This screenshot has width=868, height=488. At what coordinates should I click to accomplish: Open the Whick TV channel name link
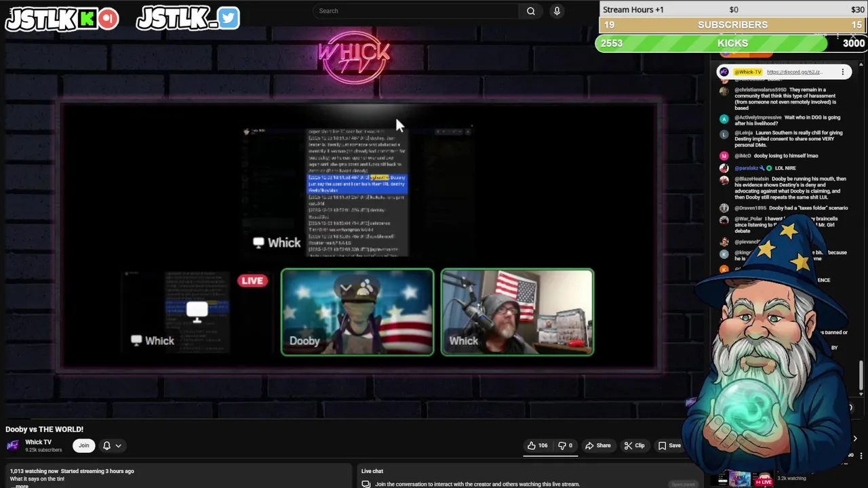pos(38,442)
